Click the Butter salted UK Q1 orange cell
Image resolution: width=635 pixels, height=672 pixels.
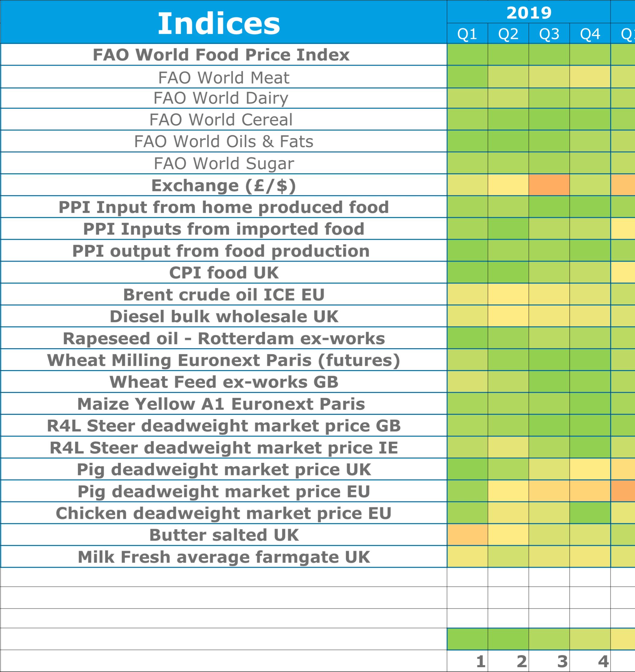pos(467,535)
